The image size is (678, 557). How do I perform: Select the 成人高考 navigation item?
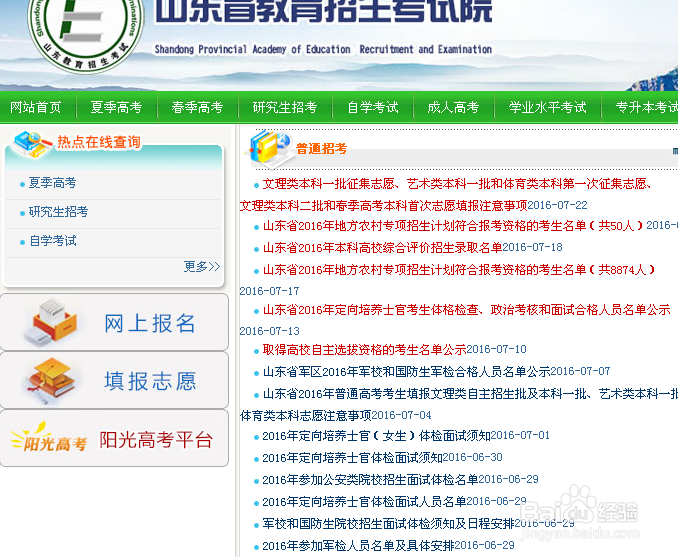(x=453, y=107)
